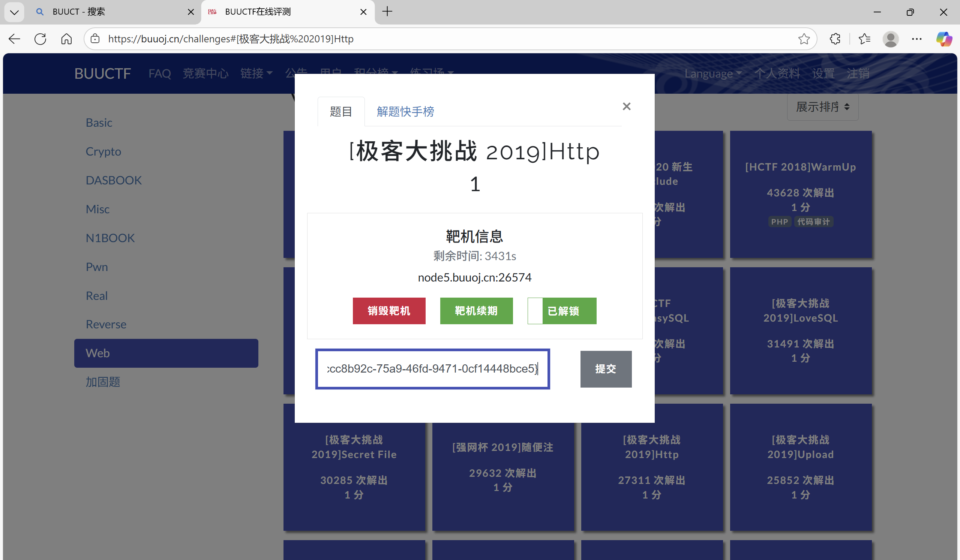Click the flag input field

pos(432,368)
